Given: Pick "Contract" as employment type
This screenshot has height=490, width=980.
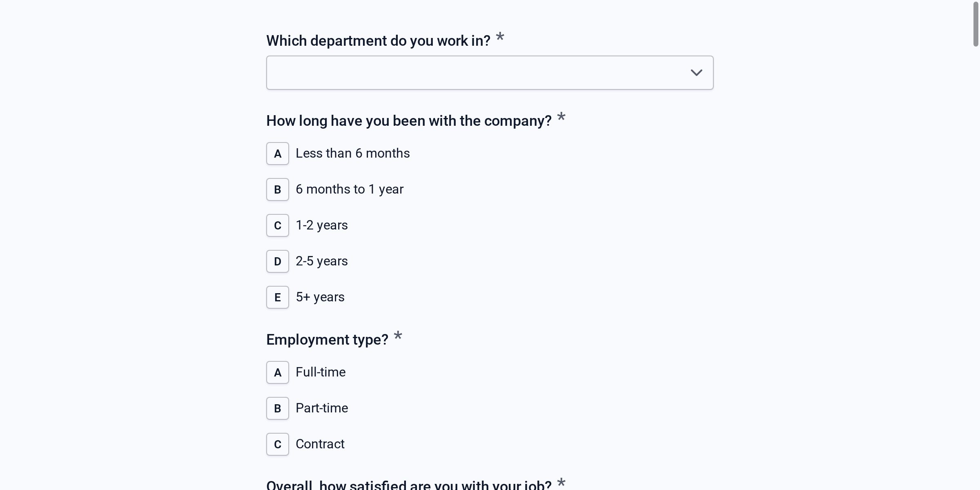Looking at the screenshot, I should point(320,444).
